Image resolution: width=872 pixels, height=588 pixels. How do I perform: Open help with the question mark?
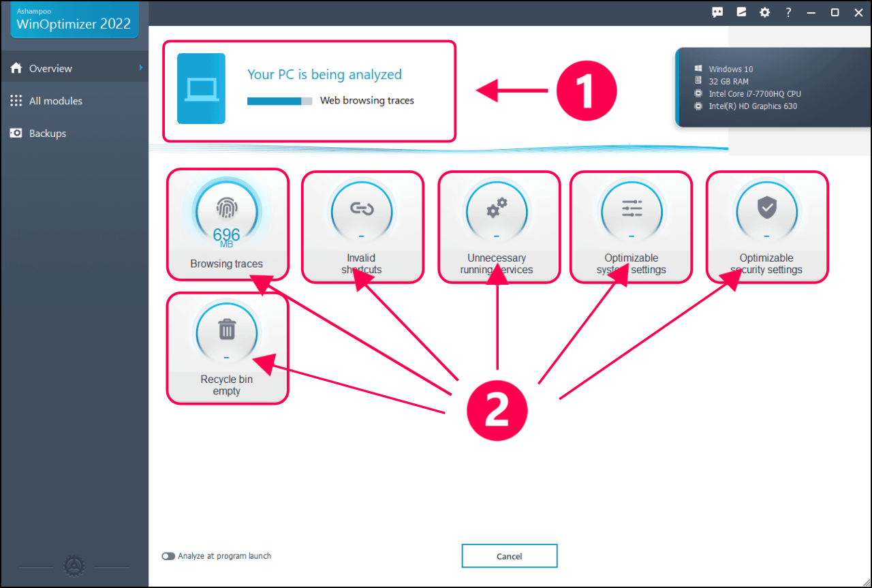pyautogui.click(x=788, y=12)
